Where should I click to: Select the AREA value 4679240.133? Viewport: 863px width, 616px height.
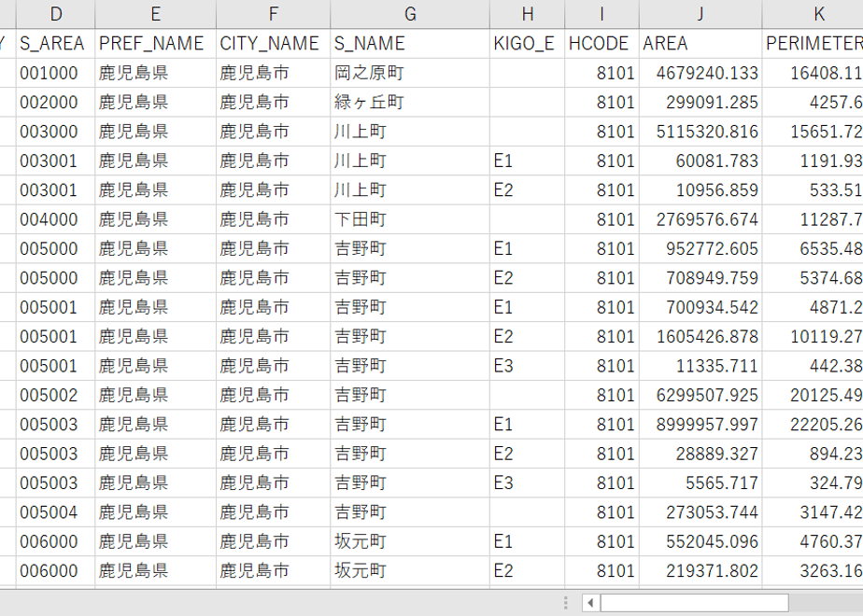click(700, 73)
